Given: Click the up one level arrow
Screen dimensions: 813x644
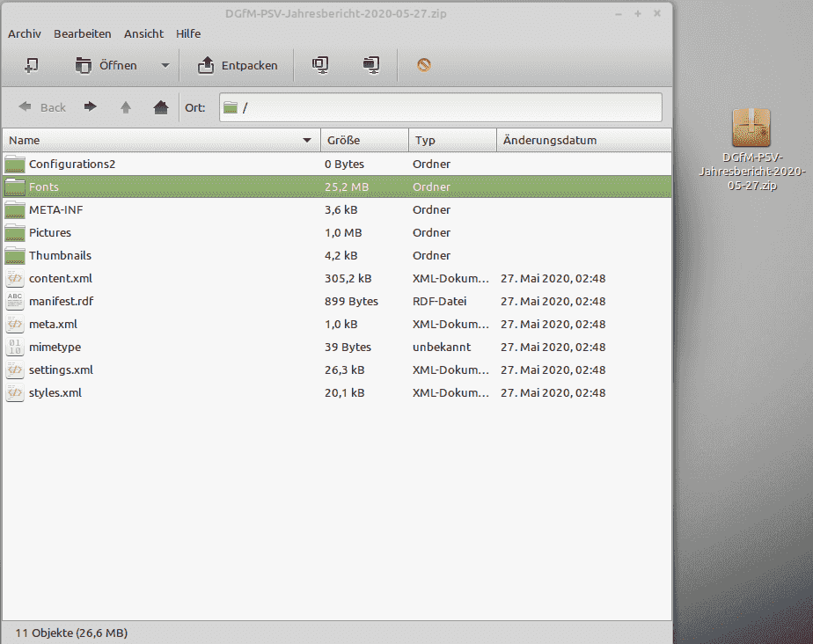Looking at the screenshot, I should coord(126,106).
